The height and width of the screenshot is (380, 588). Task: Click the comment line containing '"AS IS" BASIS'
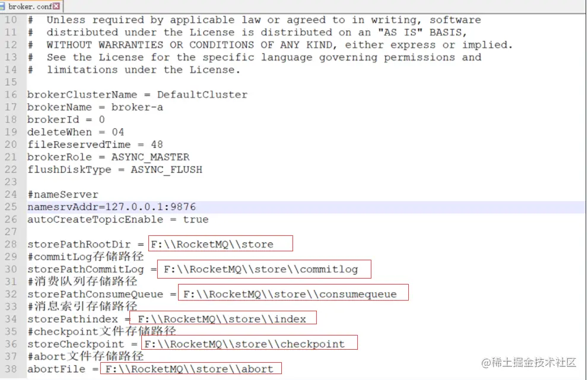[x=247, y=32]
